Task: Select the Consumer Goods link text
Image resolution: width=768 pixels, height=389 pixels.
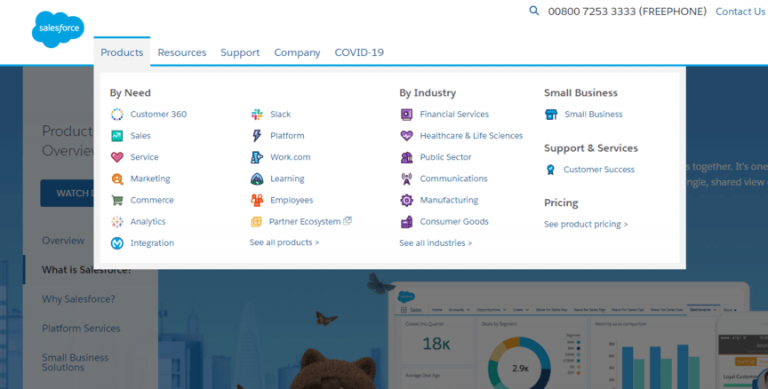Action: [454, 221]
